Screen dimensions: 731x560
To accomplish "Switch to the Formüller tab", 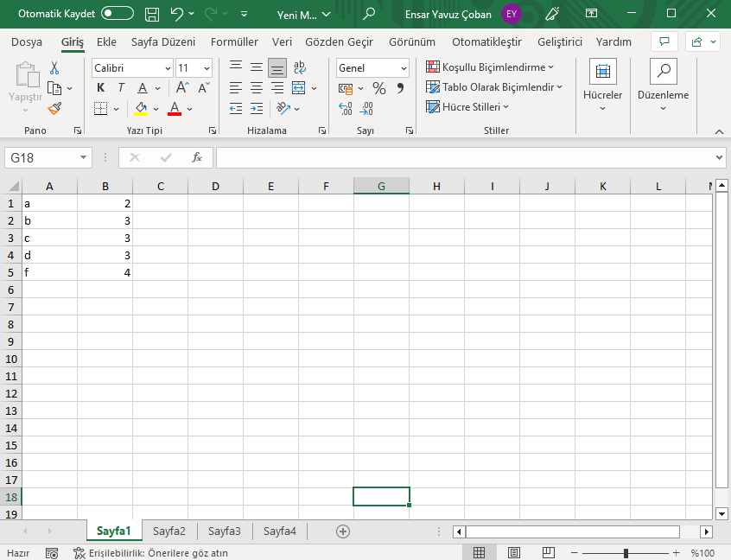I will (x=234, y=42).
